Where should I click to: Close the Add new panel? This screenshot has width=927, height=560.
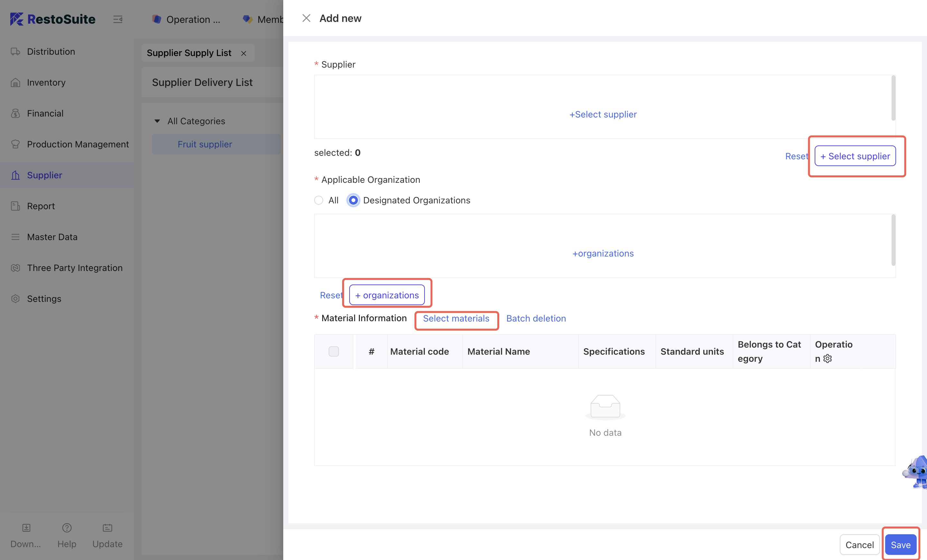(x=306, y=18)
